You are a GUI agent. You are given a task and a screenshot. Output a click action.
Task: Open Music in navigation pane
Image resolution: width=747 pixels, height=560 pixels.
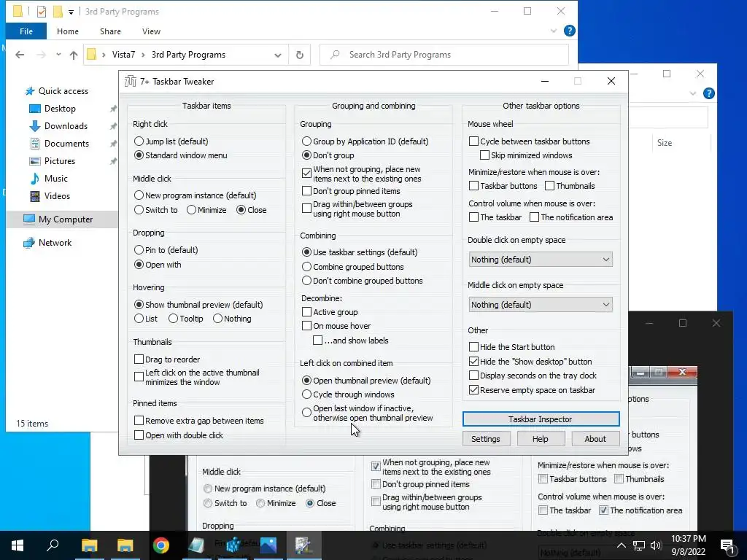click(55, 179)
